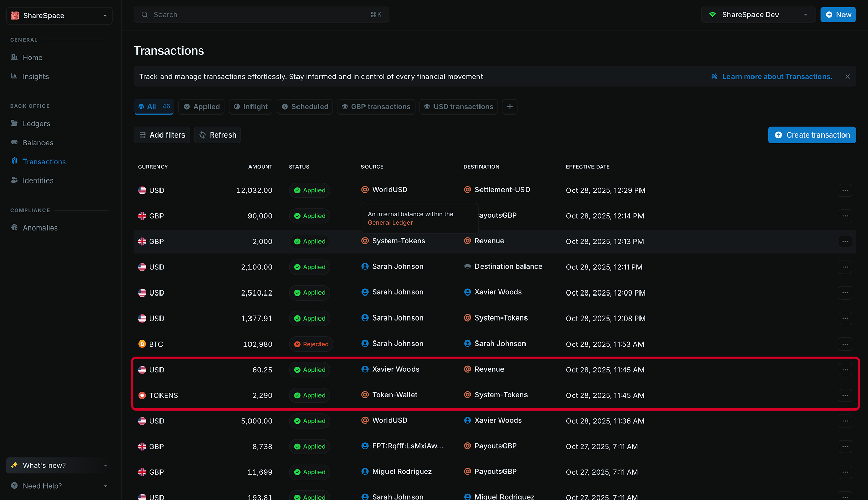The width and height of the screenshot is (868, 500).
Task: Open row menu for 8,738 GBP transaction
Action: click(x=846, y=446)
